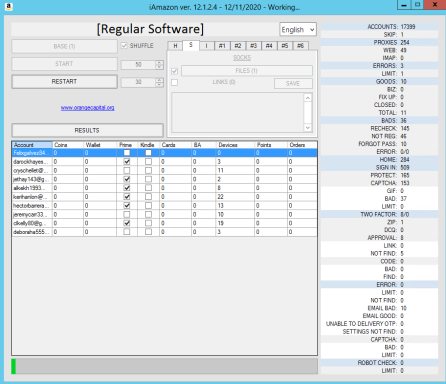
Task: Switch to the #3 tab
Action: [x=253, y=46]
